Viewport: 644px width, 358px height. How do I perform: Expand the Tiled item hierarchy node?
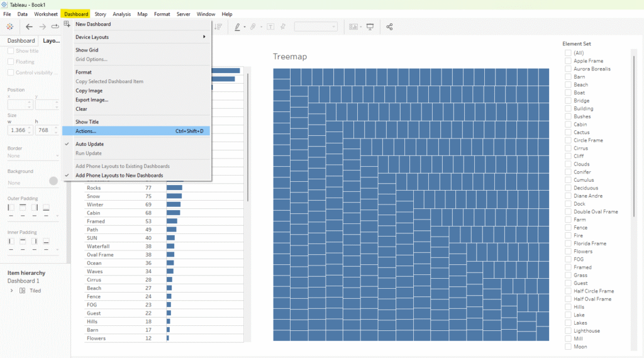tap(11, 291)
